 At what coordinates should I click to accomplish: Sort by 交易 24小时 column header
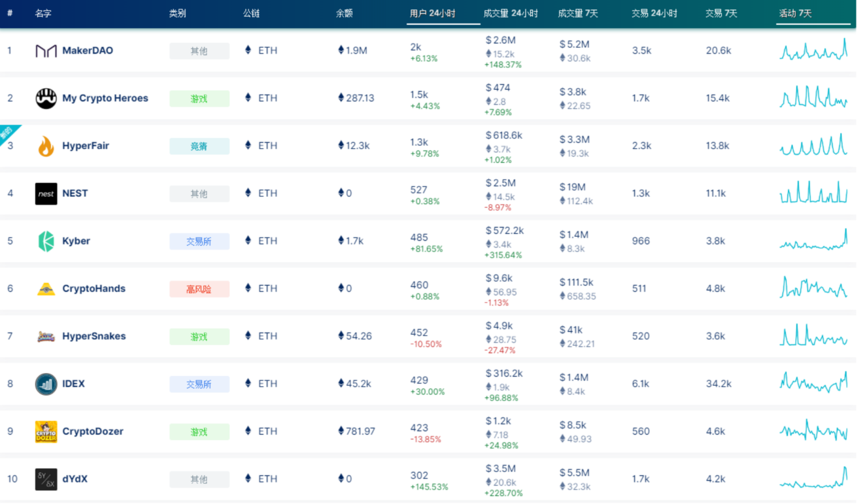(654, 13)
